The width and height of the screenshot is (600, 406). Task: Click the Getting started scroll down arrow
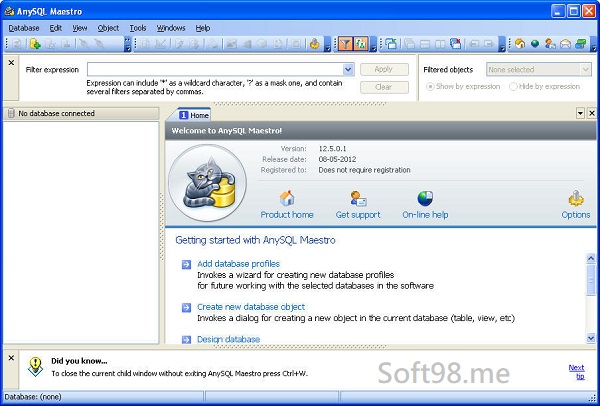click(x=591, y=338)
